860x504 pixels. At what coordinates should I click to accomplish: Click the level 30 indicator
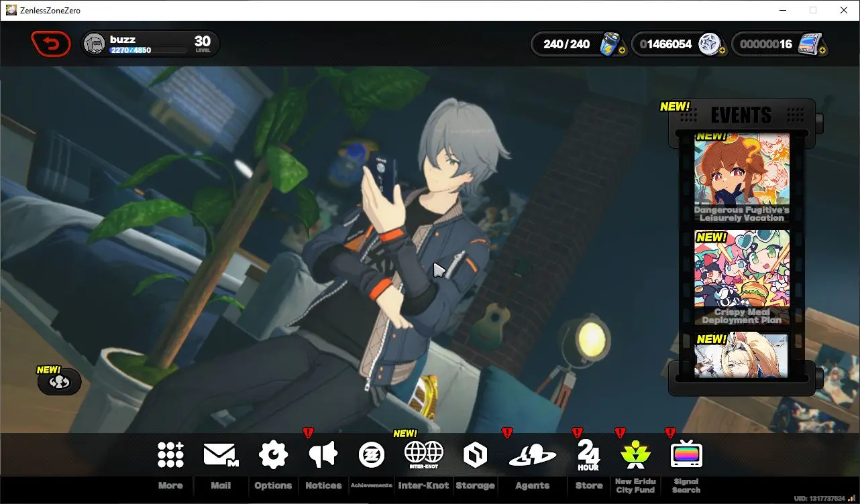pos(203,44)
